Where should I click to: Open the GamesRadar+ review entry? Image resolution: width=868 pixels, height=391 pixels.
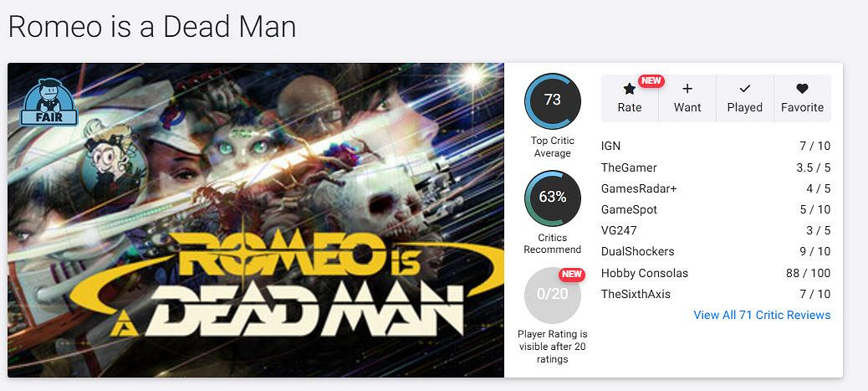pos(639,188)
